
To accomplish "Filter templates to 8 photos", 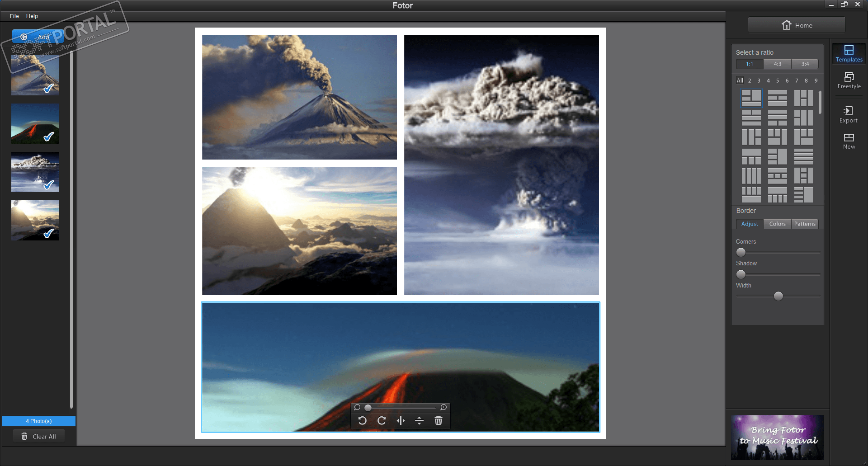I will [806, 80].
